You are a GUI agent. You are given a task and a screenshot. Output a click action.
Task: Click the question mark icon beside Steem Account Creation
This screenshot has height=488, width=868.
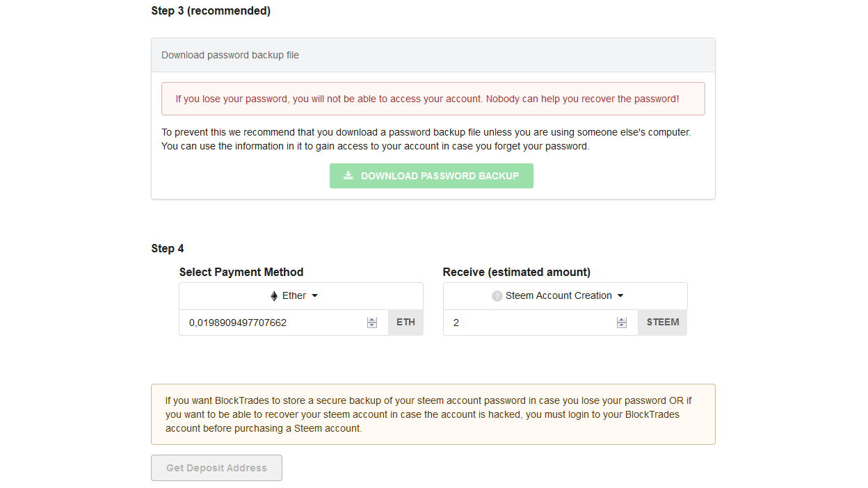pyautogui.click(x=497, y=296)
